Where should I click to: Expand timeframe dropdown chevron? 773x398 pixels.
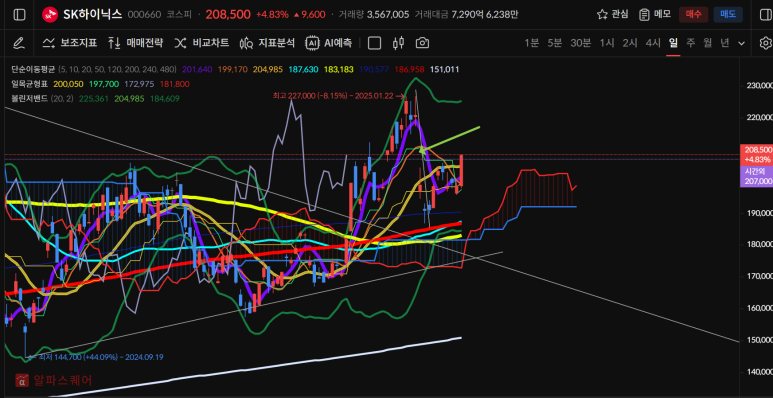tap(741, 43)
